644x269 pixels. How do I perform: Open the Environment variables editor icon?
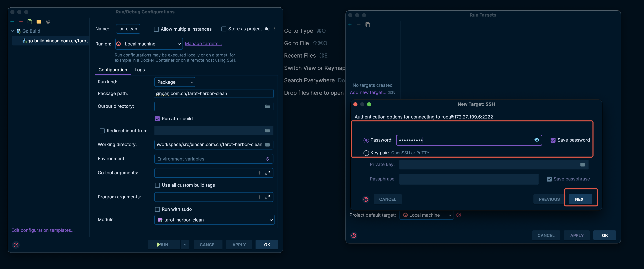267,159
